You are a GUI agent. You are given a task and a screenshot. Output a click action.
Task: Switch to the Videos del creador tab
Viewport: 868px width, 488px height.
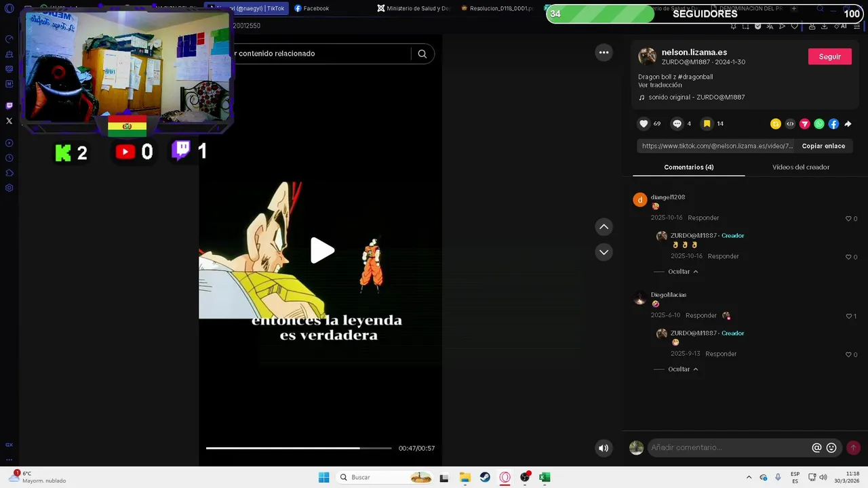[801, 167]
